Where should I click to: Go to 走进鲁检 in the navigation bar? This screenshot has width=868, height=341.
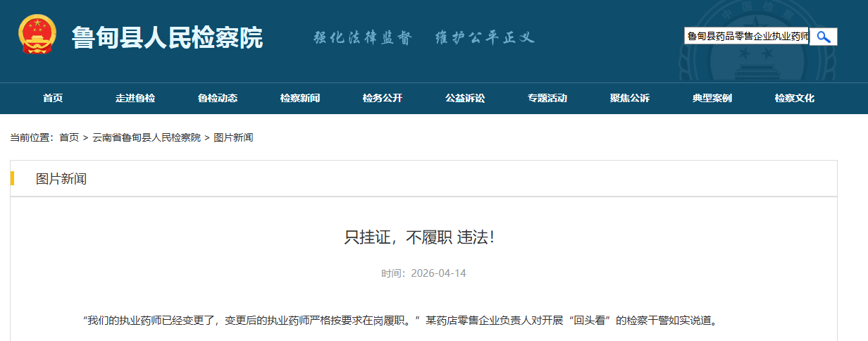(135, 99)
